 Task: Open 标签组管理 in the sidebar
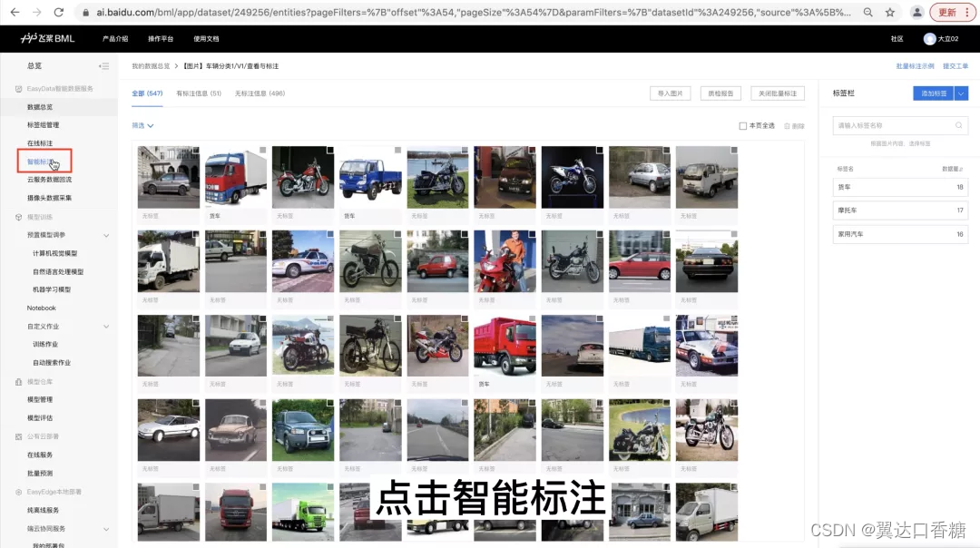click(44, 125)
